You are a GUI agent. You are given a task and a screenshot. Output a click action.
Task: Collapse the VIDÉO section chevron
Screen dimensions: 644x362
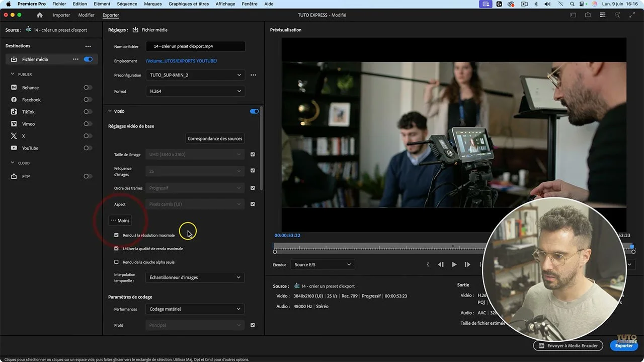(110, 111)
